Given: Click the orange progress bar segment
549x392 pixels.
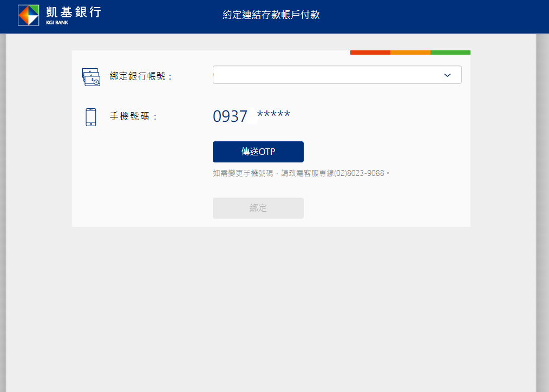Looking at the screenshot, I should (410, 53).
